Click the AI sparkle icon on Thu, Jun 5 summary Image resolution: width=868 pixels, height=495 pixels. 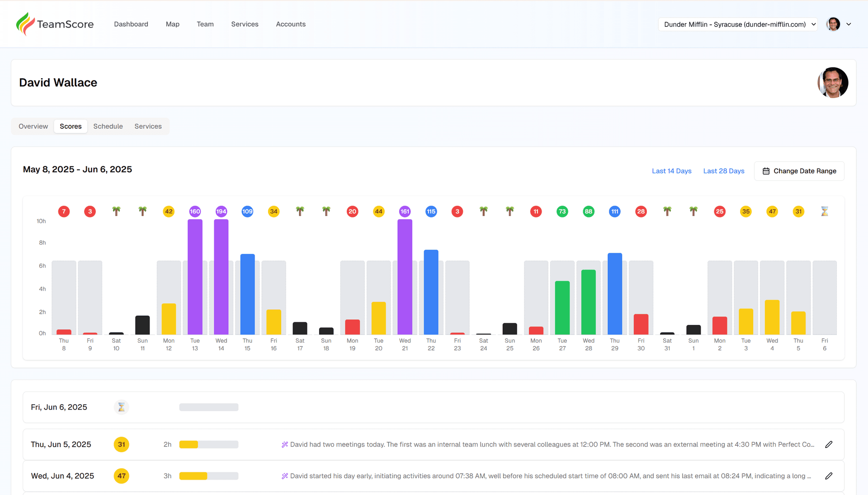pyautogui.click(x=284, y=444)
